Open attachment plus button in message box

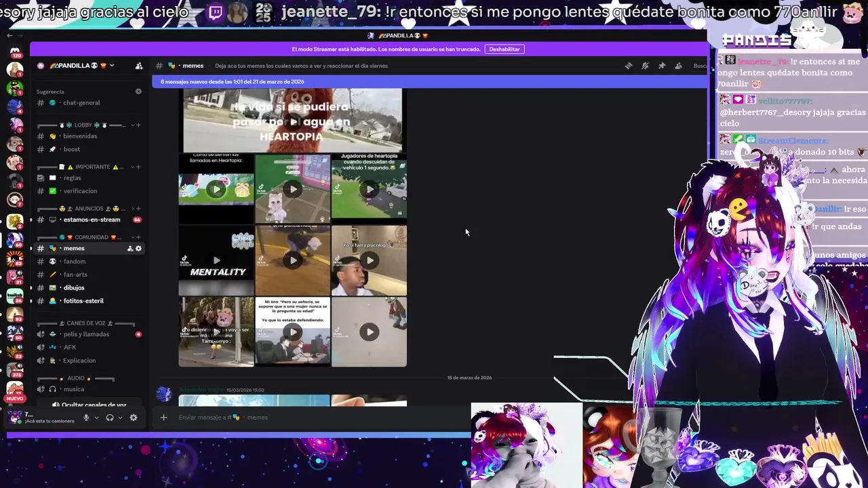coord(163,418)
